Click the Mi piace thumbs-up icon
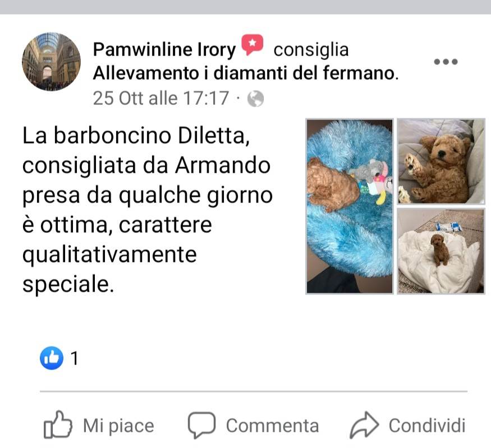The height and width of the screenshot is (448, 491). point(58,425)
